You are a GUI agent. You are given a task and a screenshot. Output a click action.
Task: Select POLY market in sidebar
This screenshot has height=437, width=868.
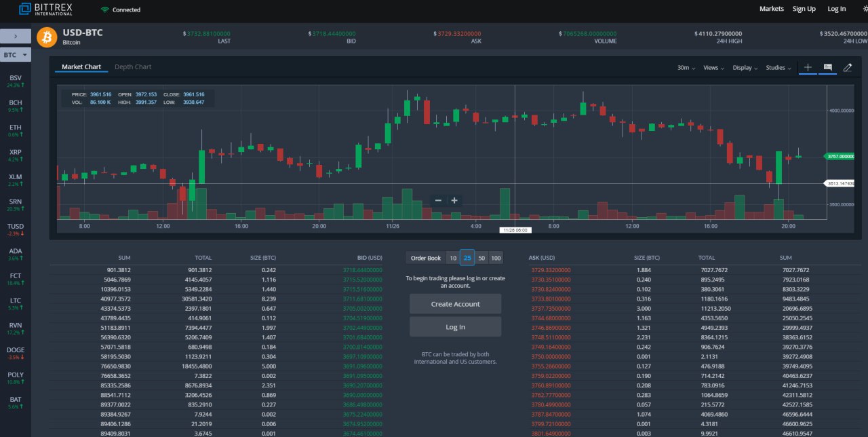pos(16,379)
